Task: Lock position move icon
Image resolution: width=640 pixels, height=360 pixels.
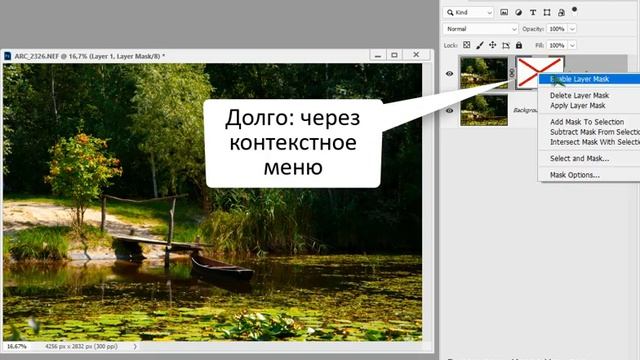Action: 493,45
